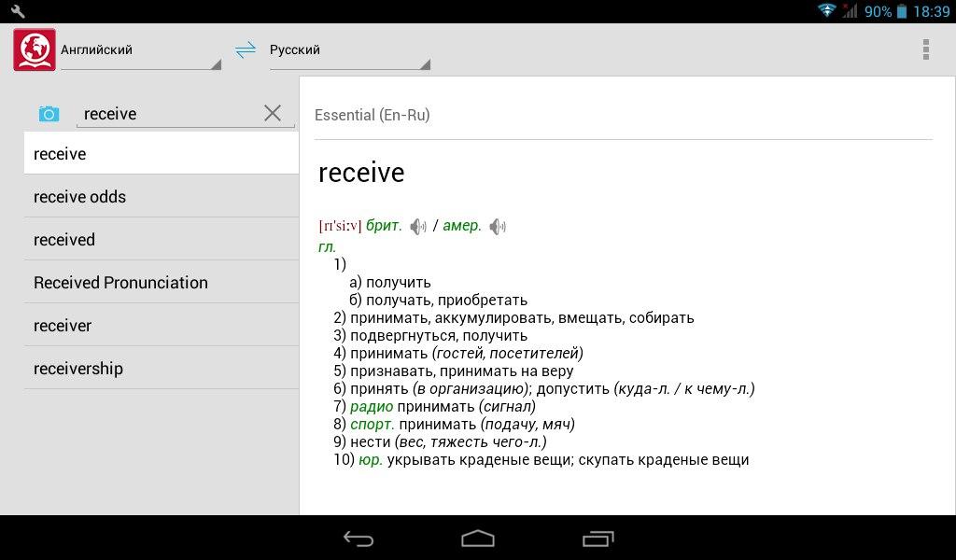Open the 'Received Pronunciation' entry

[161, 283]
